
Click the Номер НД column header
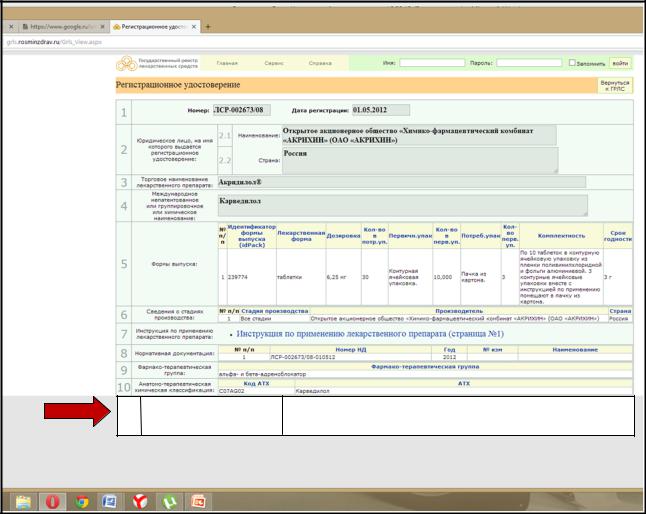point(351,350)
